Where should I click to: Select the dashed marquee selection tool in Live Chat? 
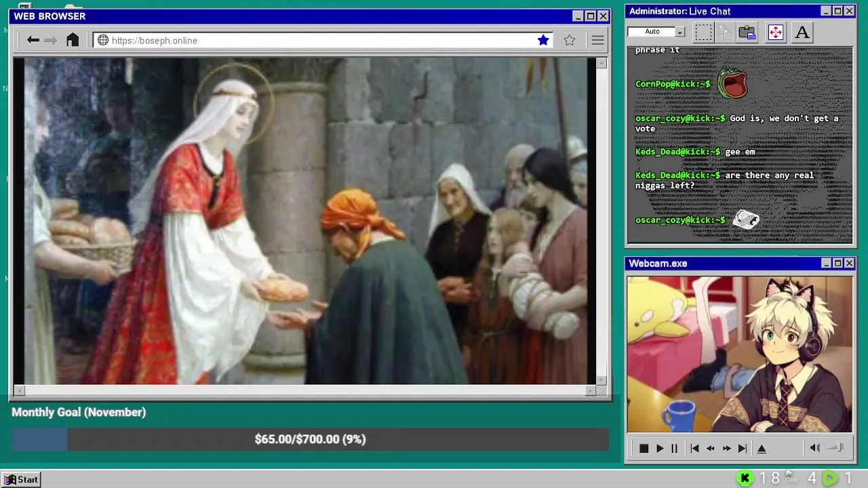(703, 32)
